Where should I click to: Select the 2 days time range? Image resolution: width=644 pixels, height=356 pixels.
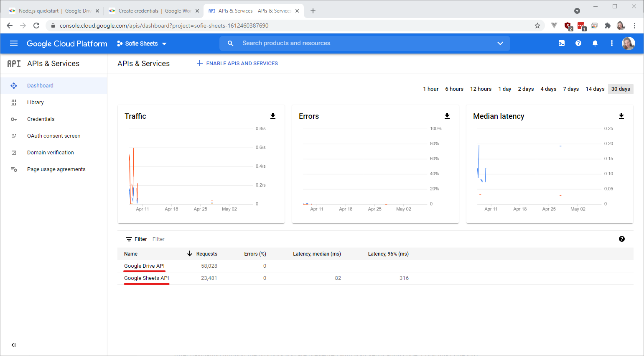[526, 89]
